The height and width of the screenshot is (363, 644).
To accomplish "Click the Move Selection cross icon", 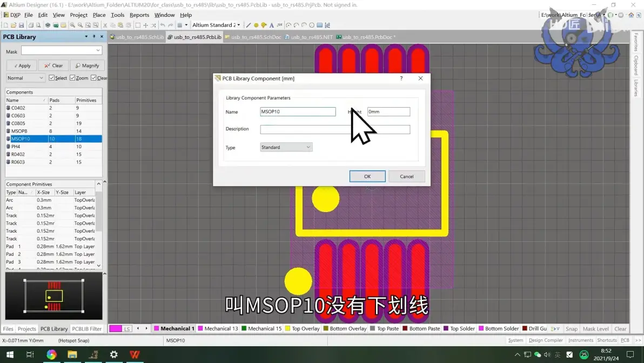I will 145,25.
